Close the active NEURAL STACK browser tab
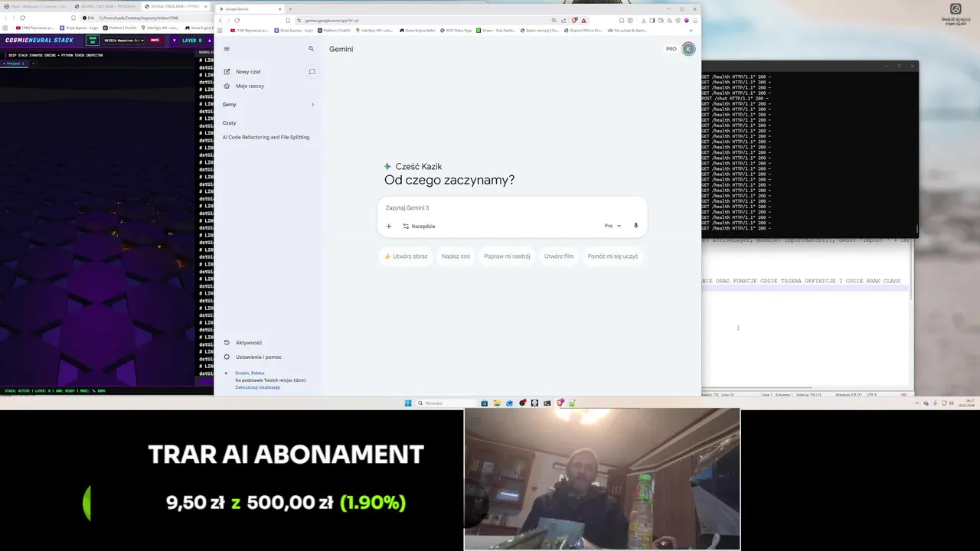Screen dimensions: 980x551 206,7
